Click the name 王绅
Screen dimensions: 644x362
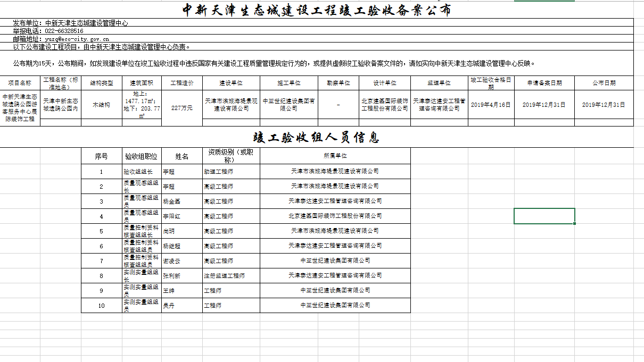click(182, 291)
